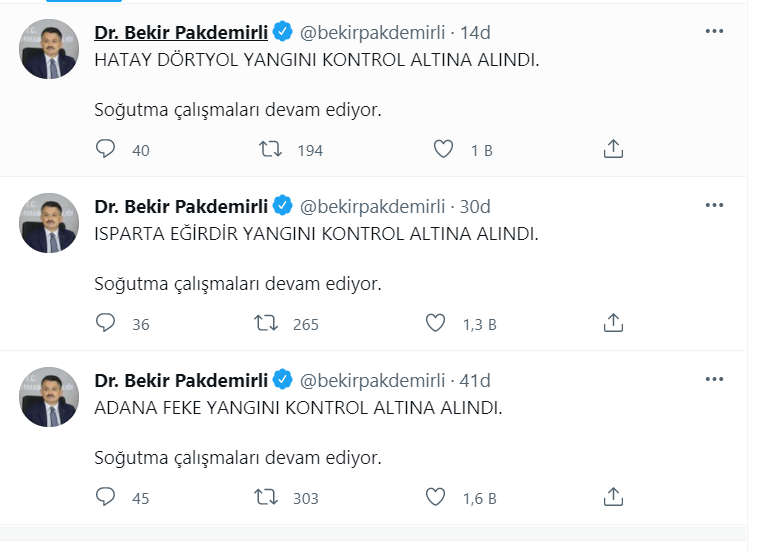Like the Adana Feke fire tweet
The image size is (767, 553).
pos(435,497)
